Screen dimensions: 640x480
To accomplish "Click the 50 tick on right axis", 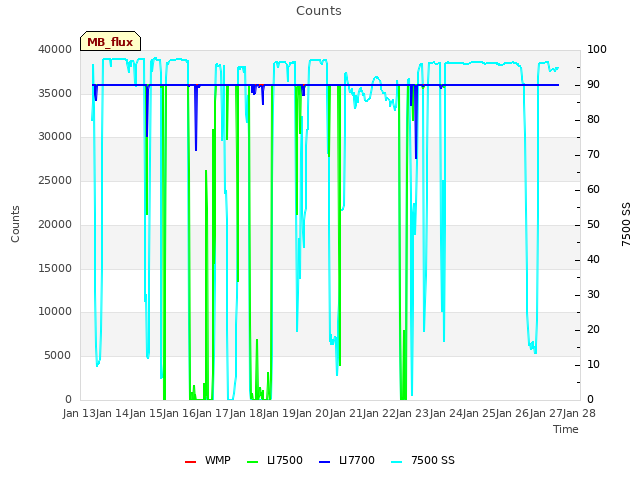I will point(593,224).
